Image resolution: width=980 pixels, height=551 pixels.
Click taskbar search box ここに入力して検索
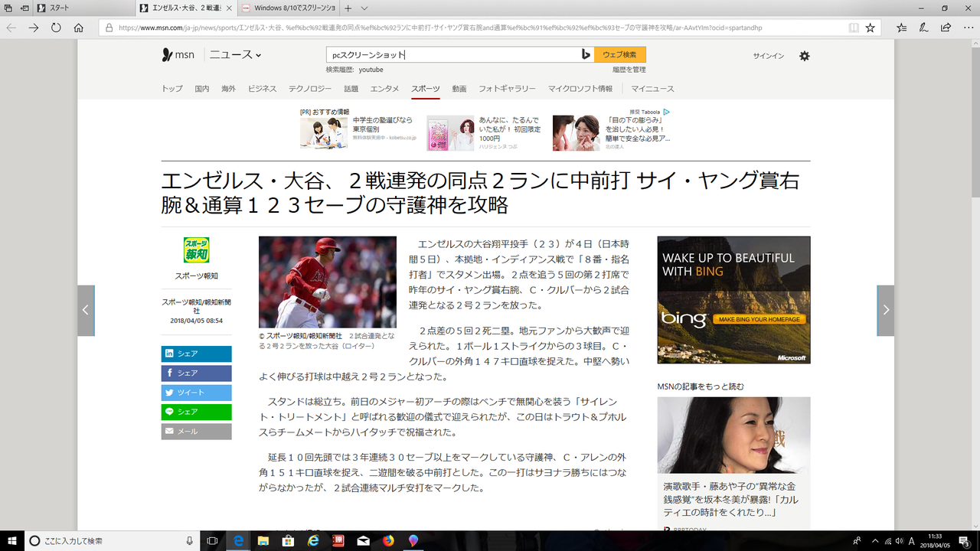tap(113, 540)
